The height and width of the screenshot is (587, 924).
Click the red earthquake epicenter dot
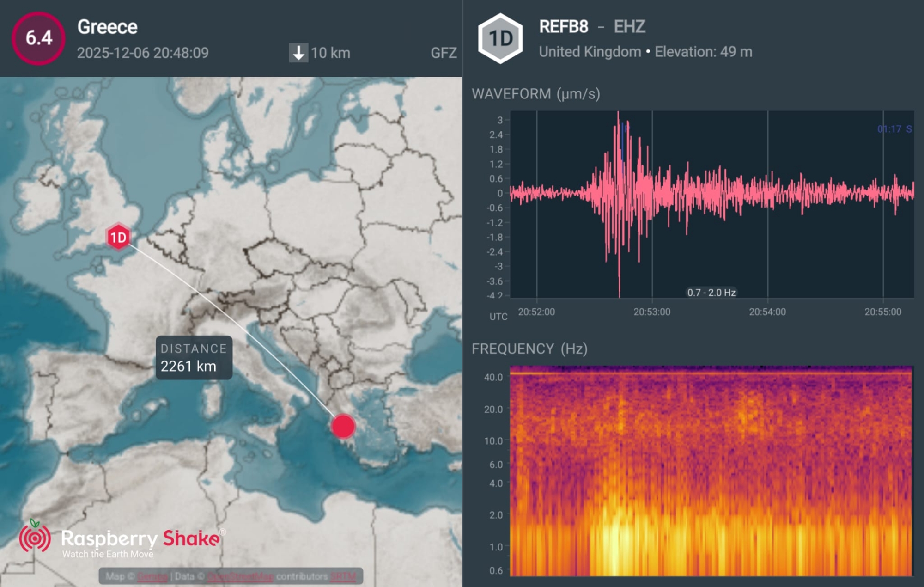tap(343, 426)
